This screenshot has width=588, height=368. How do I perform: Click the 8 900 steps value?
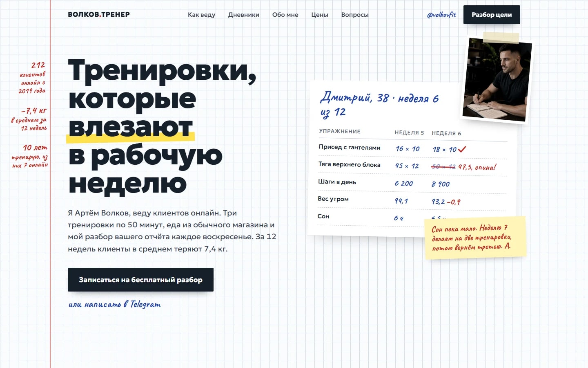[441, 184]
